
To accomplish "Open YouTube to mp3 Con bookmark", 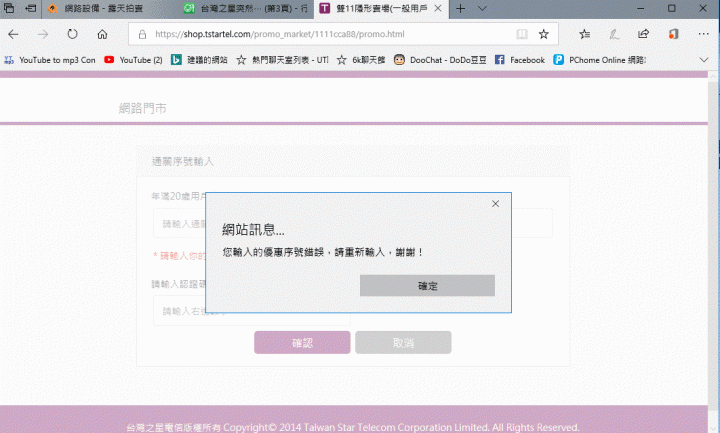I will coord(50,60).
